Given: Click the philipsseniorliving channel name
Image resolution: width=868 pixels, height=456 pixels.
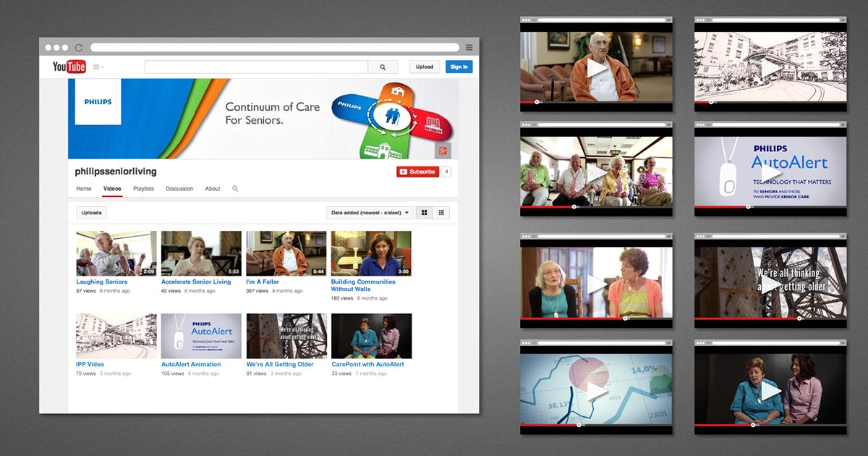Looking at the screenshot, I should pos(116,172).
